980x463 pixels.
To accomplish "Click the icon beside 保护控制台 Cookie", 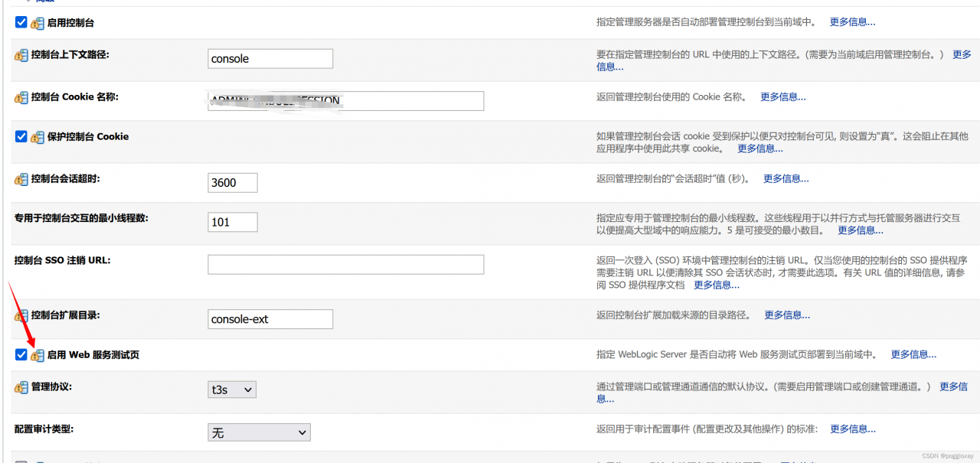I will point(38,137).
